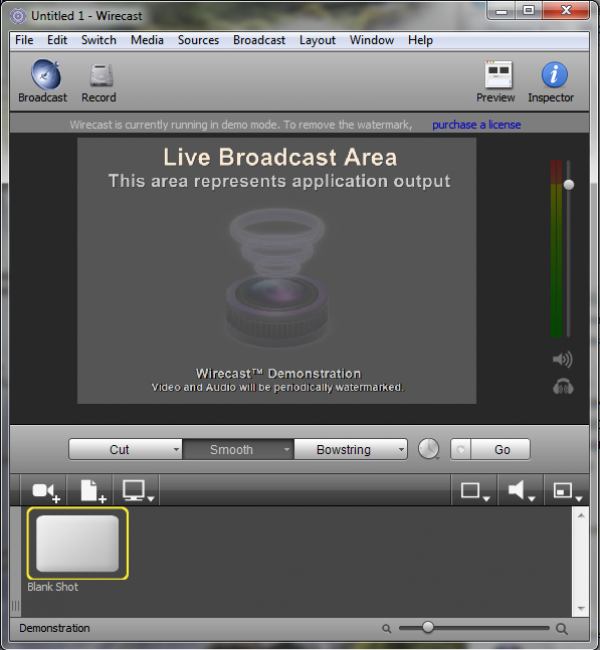The image size is (600, 650).
Task: Open the desktop presenter monitor menu
Action: pos(138,491)
